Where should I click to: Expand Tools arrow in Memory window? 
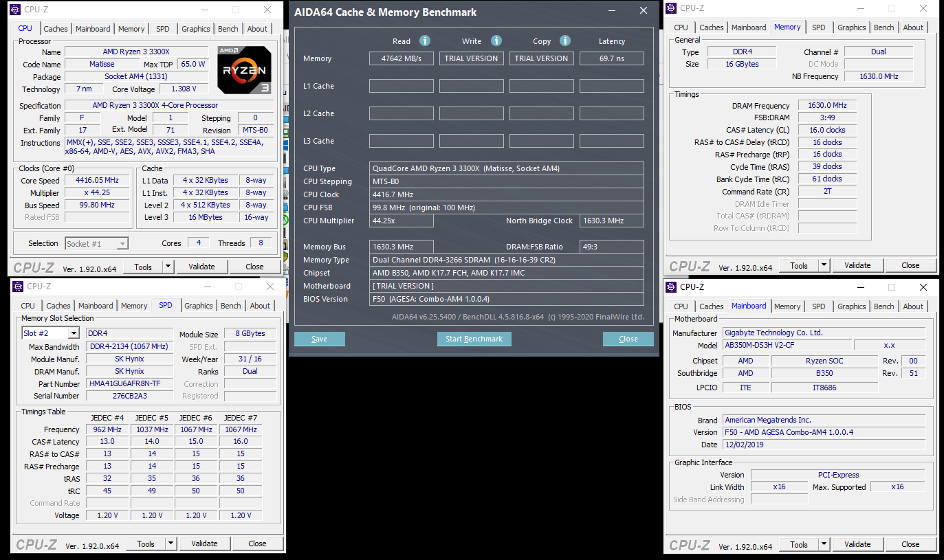824,265
